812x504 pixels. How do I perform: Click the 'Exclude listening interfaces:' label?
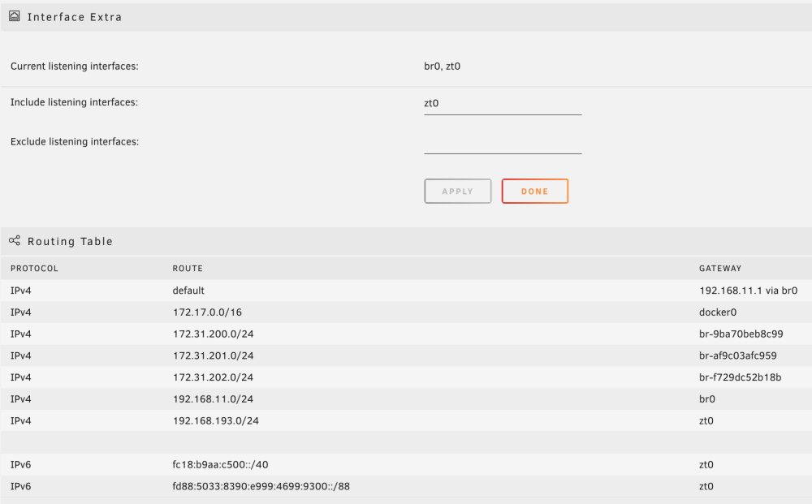75,142
